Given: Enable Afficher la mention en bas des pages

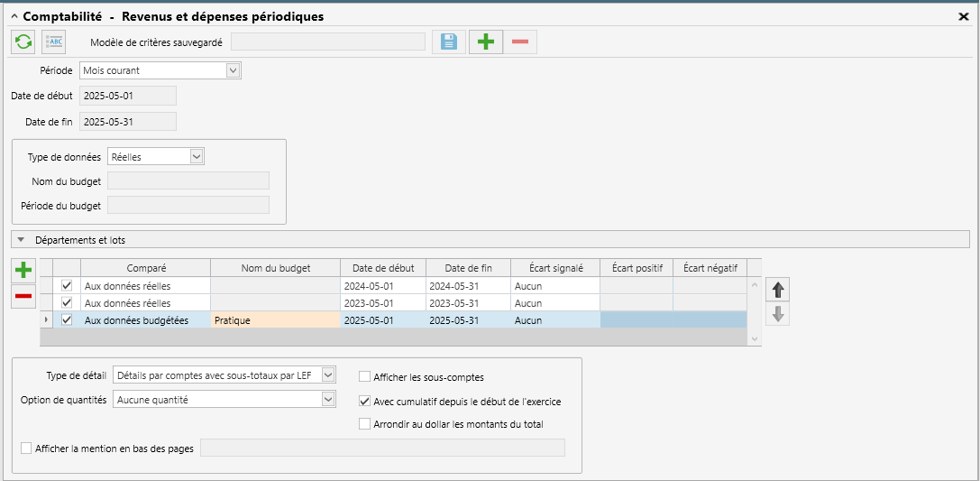Looking at the screenshot, I should (26, 448).
